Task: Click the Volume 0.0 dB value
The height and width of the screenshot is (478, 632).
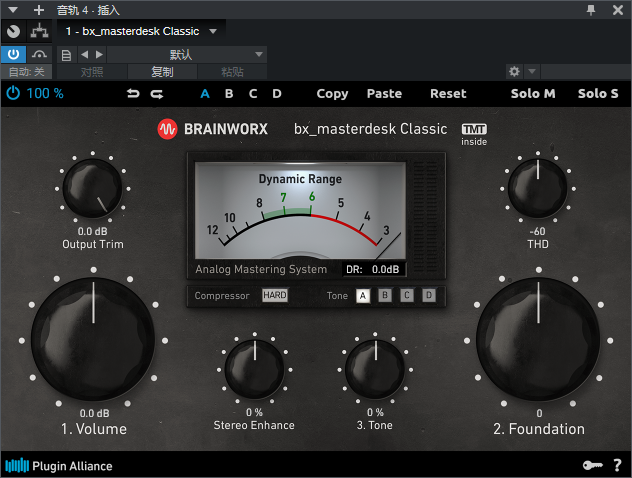Action: tap(94, 413)
